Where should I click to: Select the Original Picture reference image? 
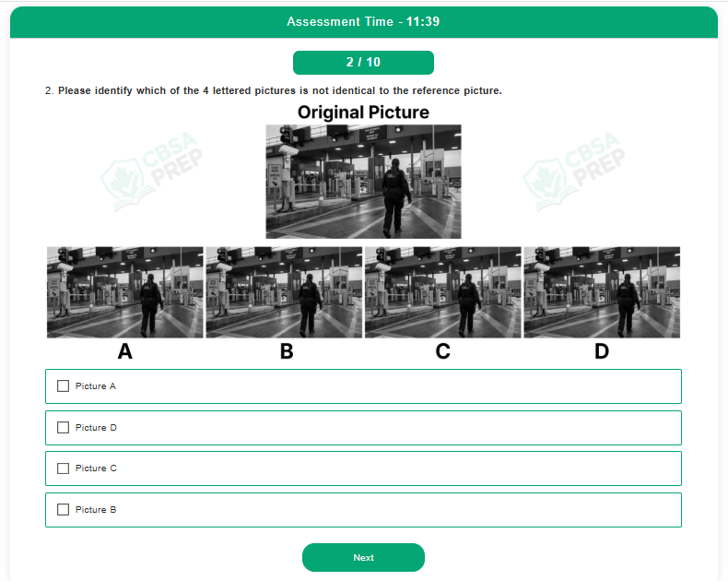tap(363, 182)
